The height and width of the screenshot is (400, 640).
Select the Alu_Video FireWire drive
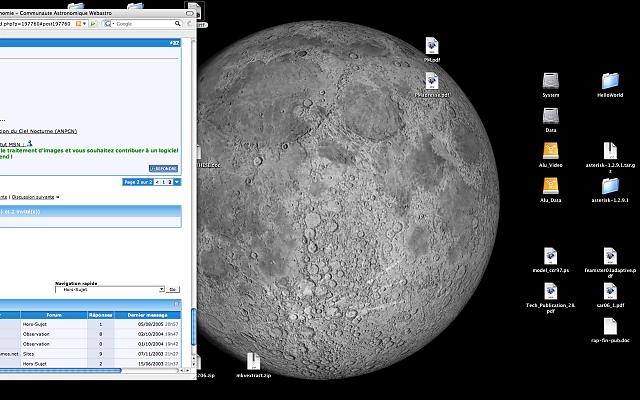[551, 151]
